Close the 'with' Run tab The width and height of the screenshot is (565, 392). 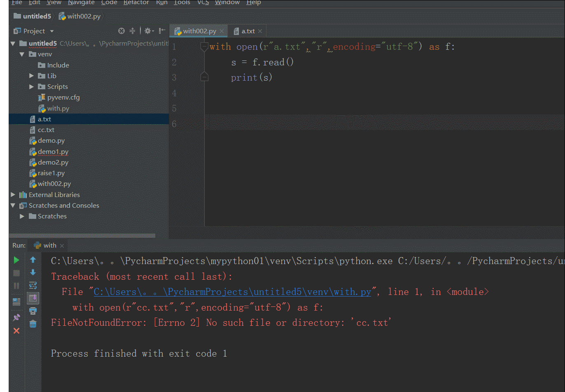click(62, 246)
